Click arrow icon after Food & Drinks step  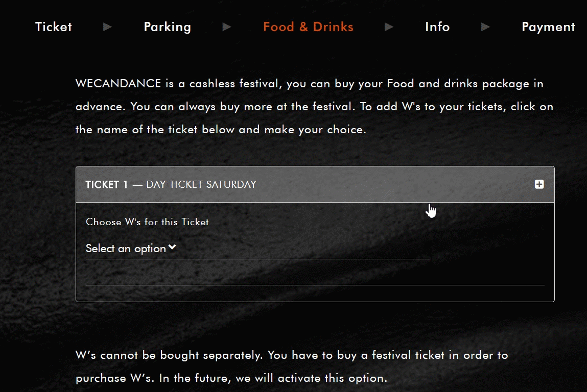pos(389,27)
